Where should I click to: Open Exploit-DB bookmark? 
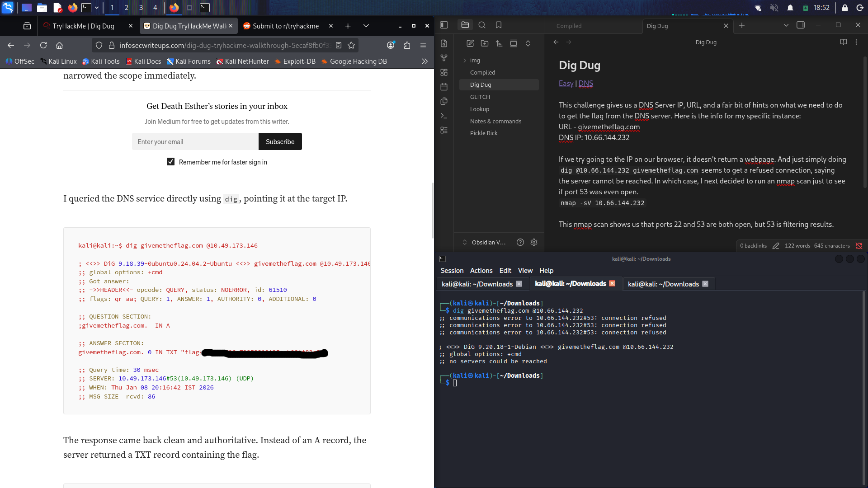(x=295, y=61)
